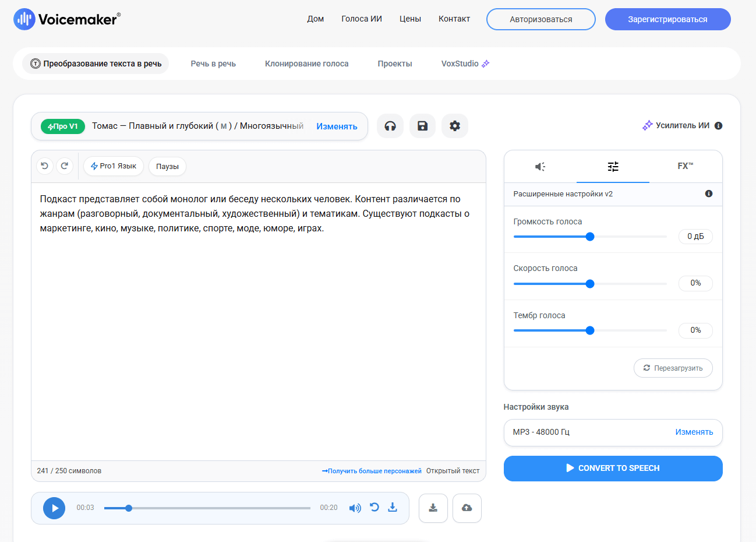
Task: Click inside the podcast text area
Action: coord(258,321)
